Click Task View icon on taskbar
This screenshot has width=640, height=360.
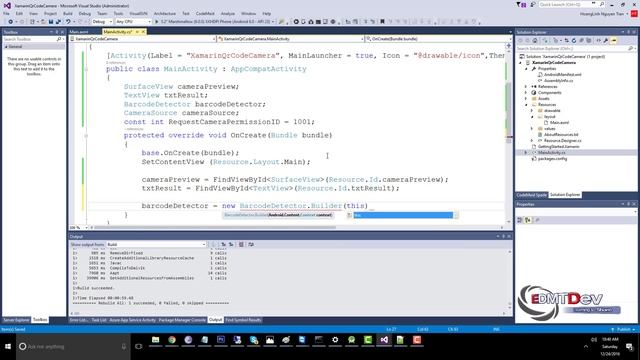139,347
